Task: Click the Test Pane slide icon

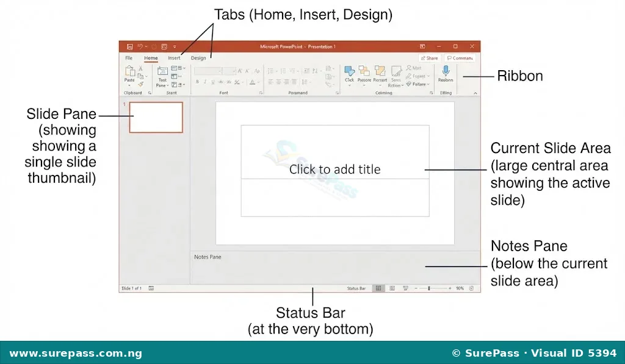Action: point(162,71)
